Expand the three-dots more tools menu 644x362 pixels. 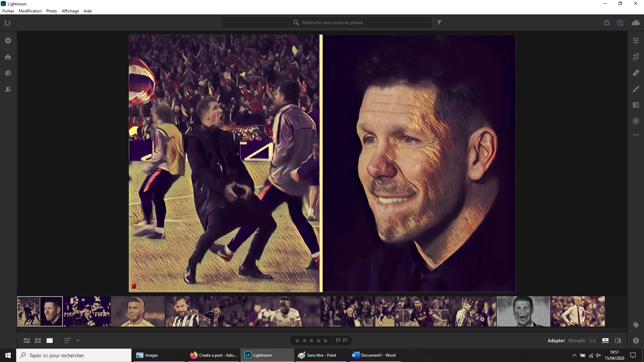pyautogui.click(x=636, y=135)
